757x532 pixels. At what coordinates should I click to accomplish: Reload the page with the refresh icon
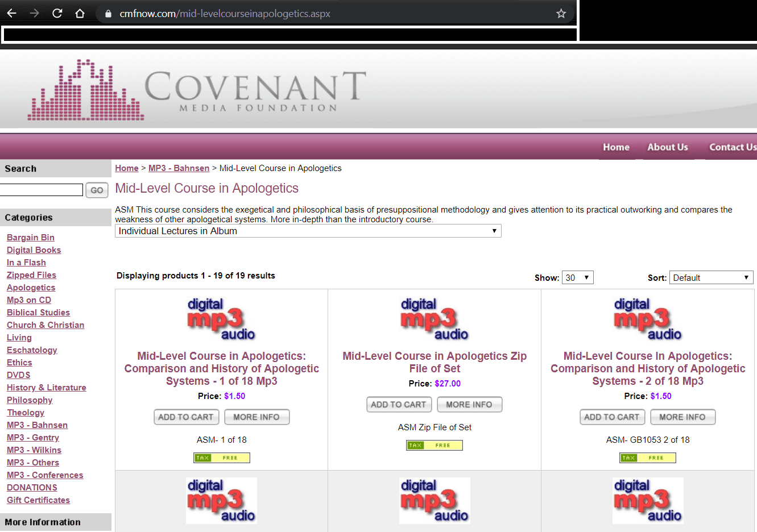pyautogui.click(x=57, y=13)
